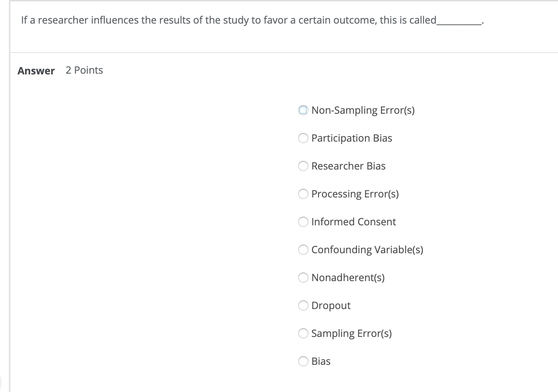Screen dimensions: 558x392
Task: Select the Informed Consent radio button
Action: tap(303, 222)
